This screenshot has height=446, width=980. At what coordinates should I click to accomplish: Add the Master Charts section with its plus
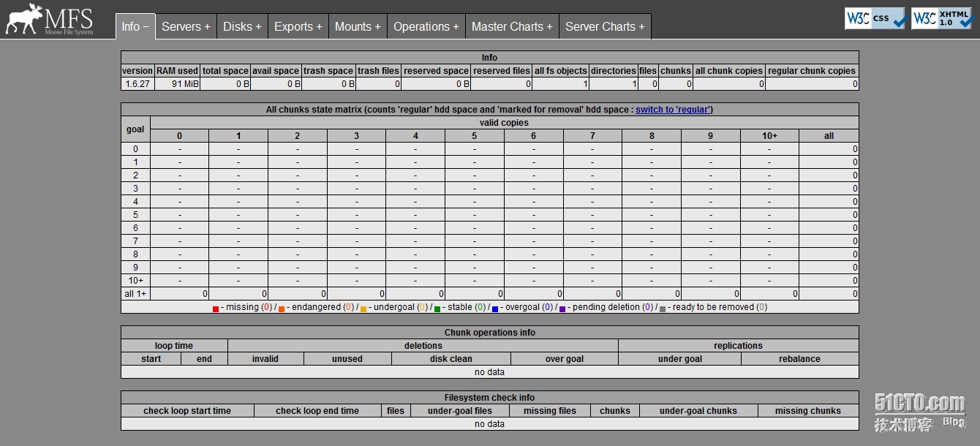(x=549, y=27)
